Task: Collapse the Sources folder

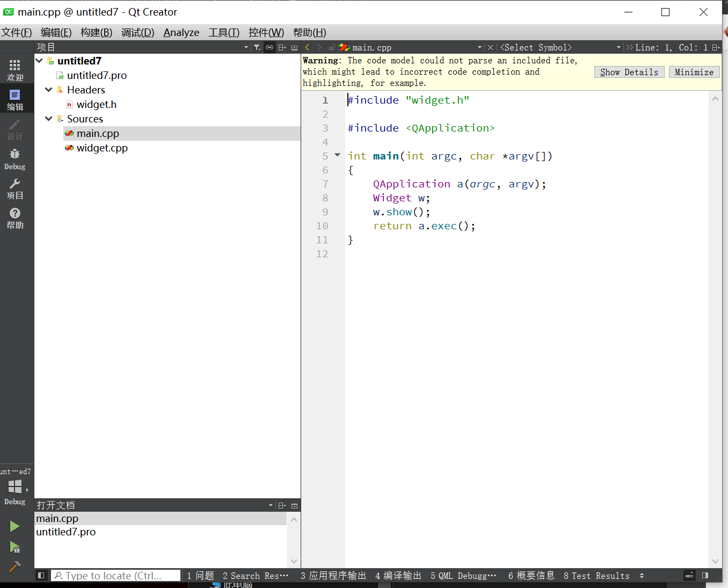Action: pyautogui.click(x=49, y=119)
